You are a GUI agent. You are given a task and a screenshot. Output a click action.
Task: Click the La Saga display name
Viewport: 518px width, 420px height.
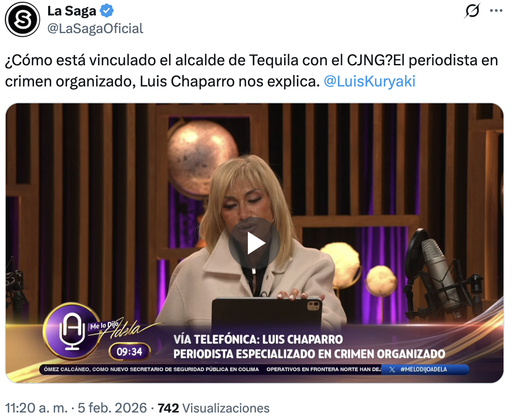click(x=71, y=11)
